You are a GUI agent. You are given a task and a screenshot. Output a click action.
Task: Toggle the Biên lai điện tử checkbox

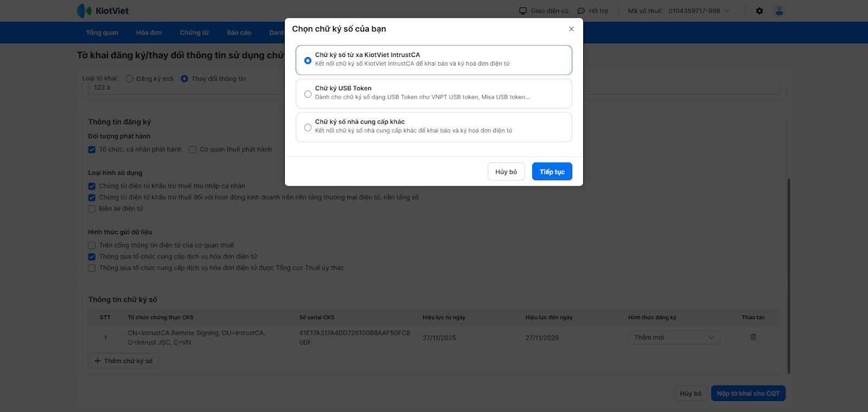(92, 209)
